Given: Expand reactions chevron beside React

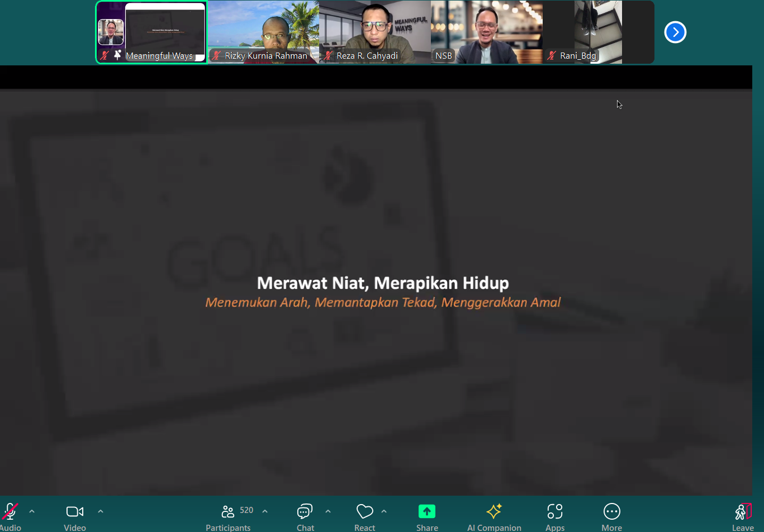Looking at the screenshot, I should point(384,511).
